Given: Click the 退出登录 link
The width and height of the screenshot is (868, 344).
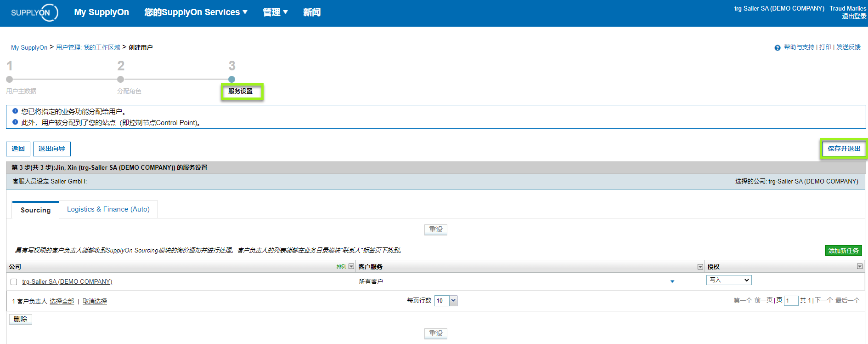Looking at the screenshot, I should 854,17.
